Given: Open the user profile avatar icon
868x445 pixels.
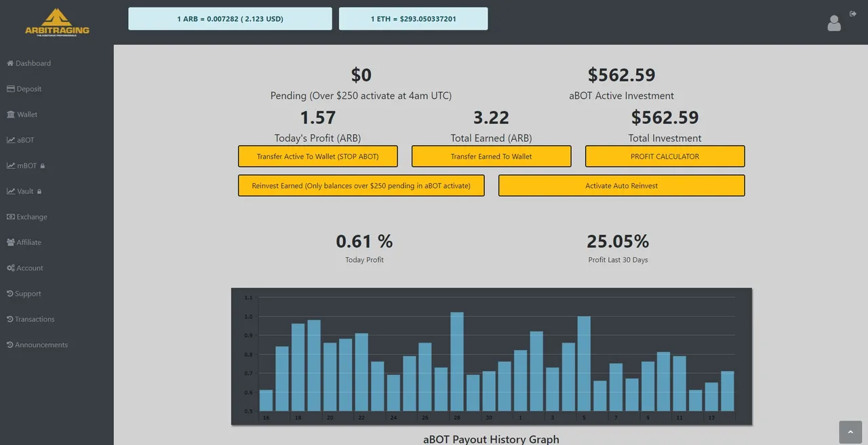Looking at the screenshot, I should pos(834,23).
